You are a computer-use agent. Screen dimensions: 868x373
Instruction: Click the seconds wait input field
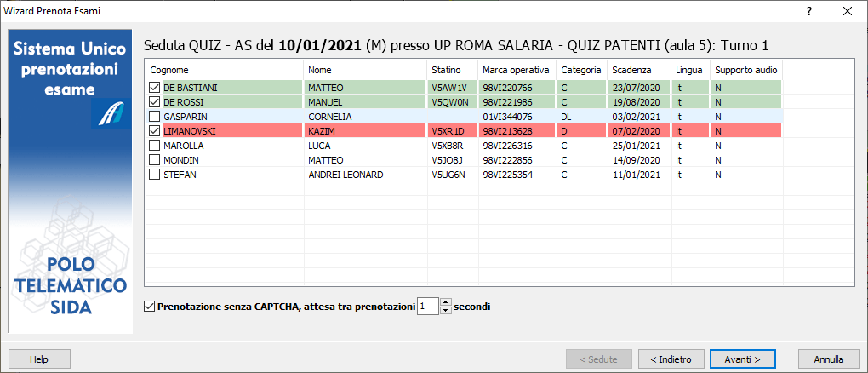pyautogui.click(x=427, y=306)
